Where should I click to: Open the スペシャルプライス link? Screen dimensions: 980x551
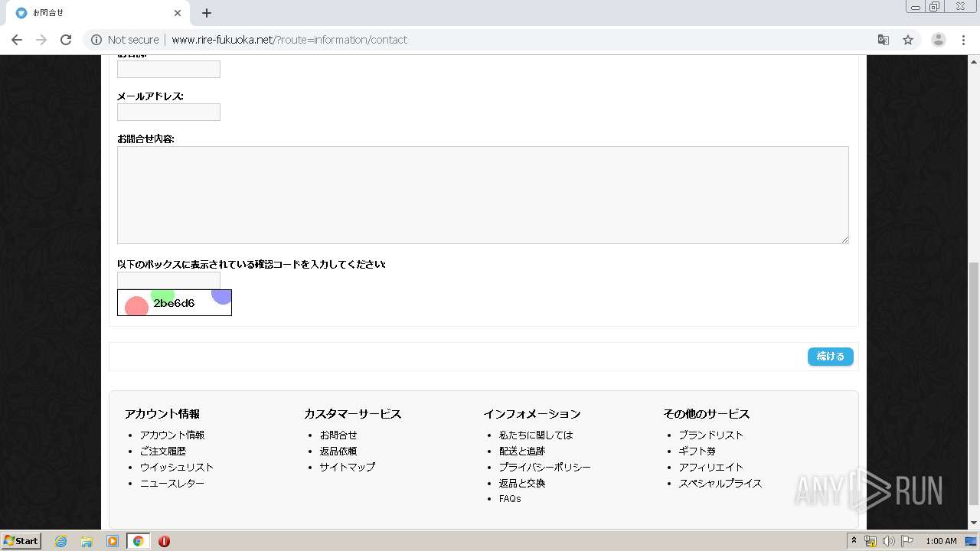click(x=720, y=483)
